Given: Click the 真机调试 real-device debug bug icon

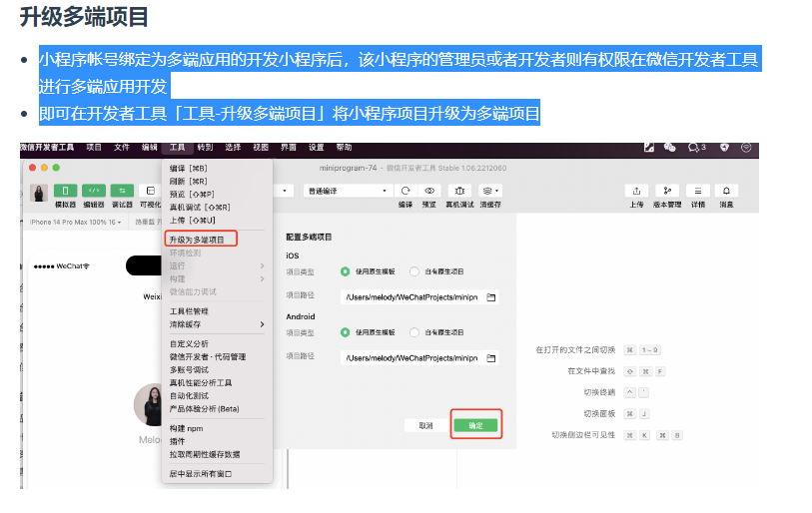Looking at the screenshot, I should (x=459, y=191).
